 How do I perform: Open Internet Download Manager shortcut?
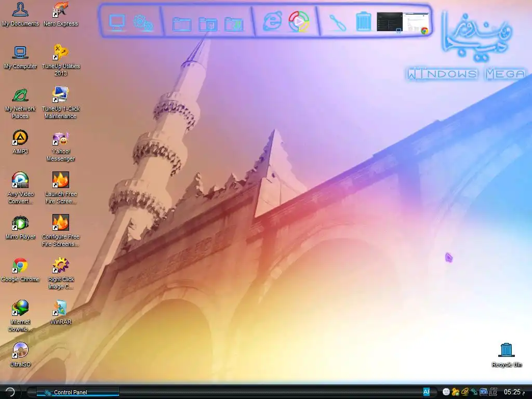point(20,315)
